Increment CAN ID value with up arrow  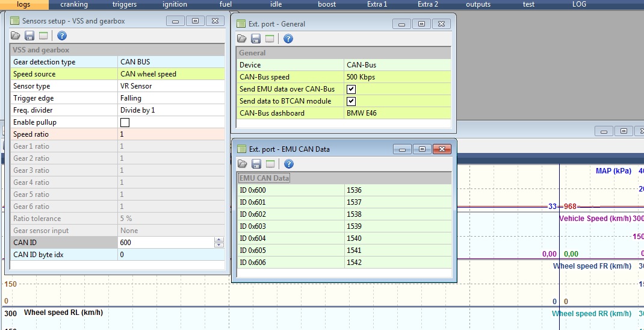[218, 240]
